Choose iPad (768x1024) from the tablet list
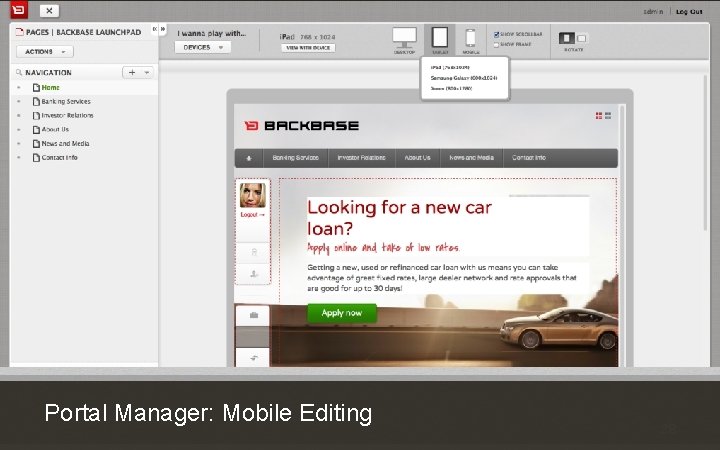Screen dimensions: 720x450 [450, 68]
